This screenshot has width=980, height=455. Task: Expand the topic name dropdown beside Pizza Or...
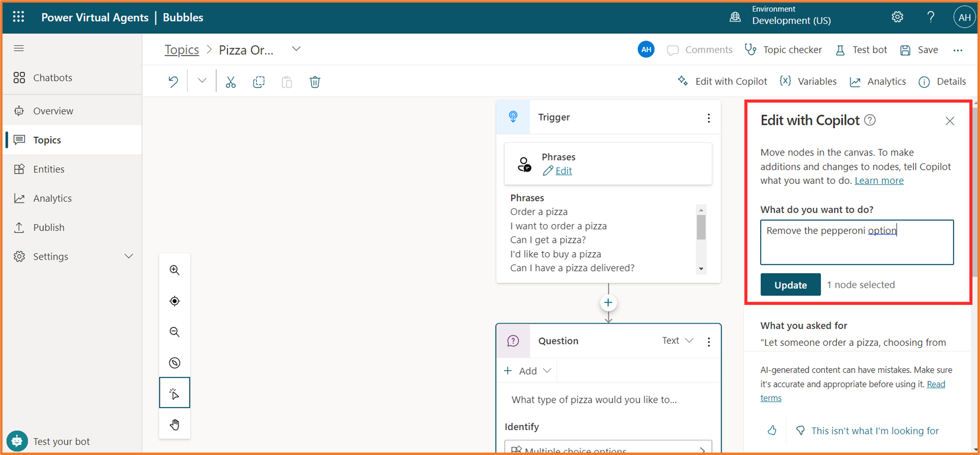pyautogui.click(x=296, y=49)
